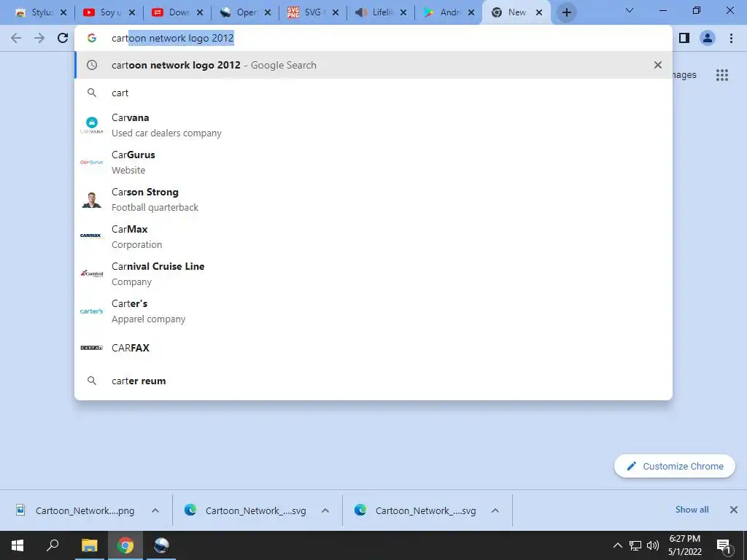
Task: Open the Chrome profile avatar
Action: [708, 38]
